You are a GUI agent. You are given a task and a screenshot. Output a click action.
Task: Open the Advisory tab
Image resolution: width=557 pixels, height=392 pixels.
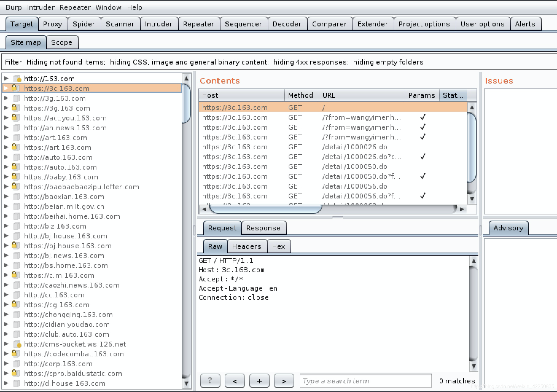coord(508,228)
